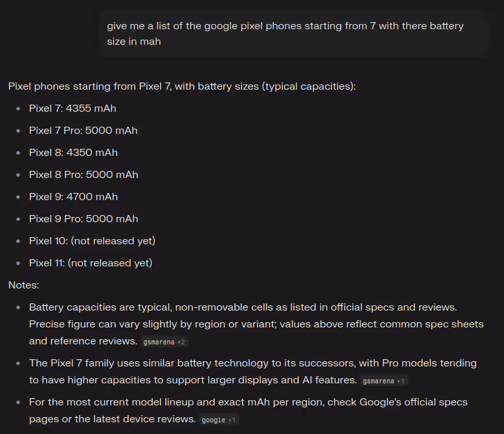Click the user prompt line mentioning google pixel phones
The width and height of the screenshot is (504, 434).
[285, 26]
